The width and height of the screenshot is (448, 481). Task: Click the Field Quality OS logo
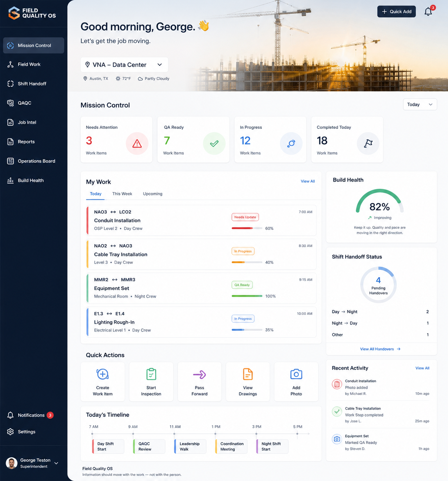32,13
